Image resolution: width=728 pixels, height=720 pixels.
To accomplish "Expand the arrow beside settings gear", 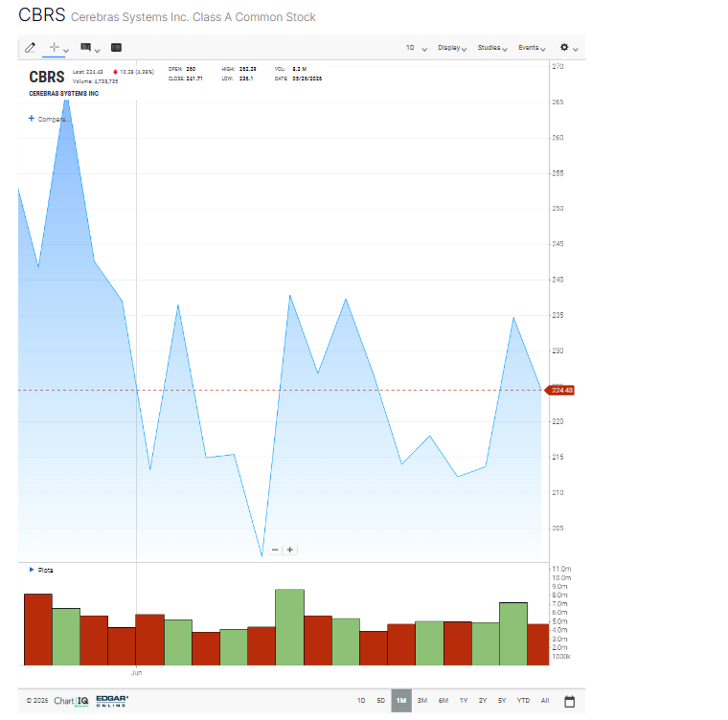I will (x=576, y=49).
